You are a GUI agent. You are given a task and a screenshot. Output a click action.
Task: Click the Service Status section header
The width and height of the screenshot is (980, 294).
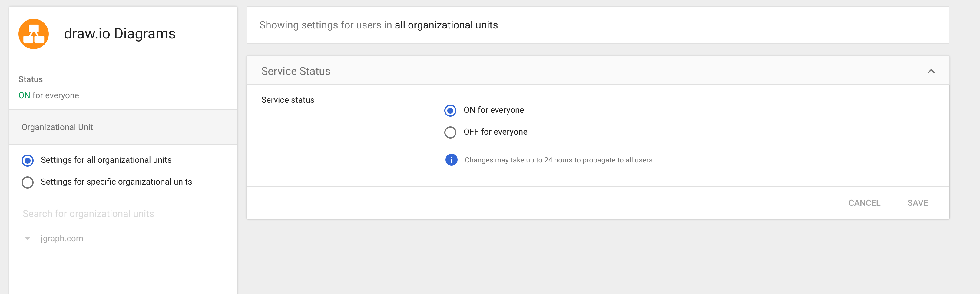[296, 71]
